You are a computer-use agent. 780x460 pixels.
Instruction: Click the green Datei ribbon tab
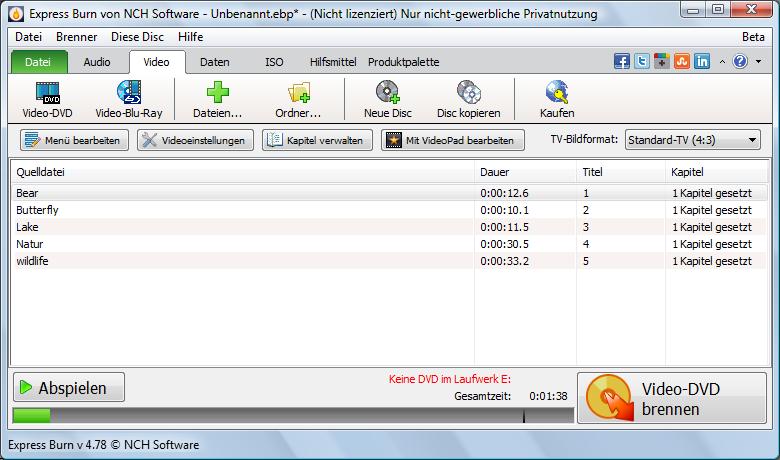click(38, 62)
